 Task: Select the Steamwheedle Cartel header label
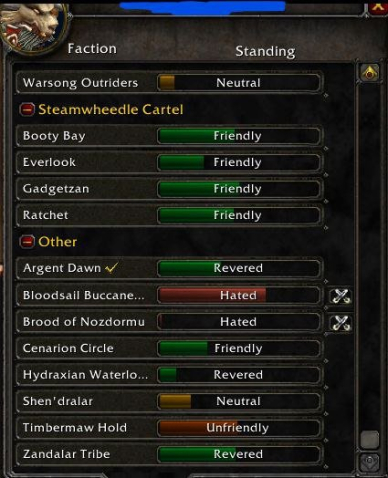coord(111,109)
